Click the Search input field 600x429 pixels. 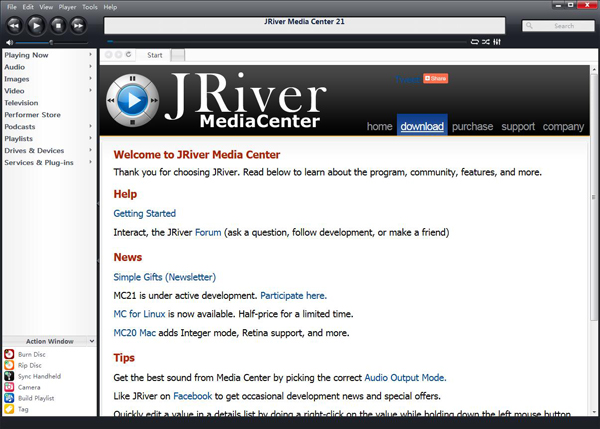558,26
